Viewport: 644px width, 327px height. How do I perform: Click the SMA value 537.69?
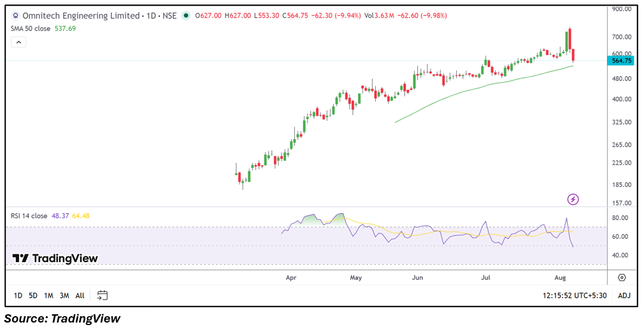(66, 29)
